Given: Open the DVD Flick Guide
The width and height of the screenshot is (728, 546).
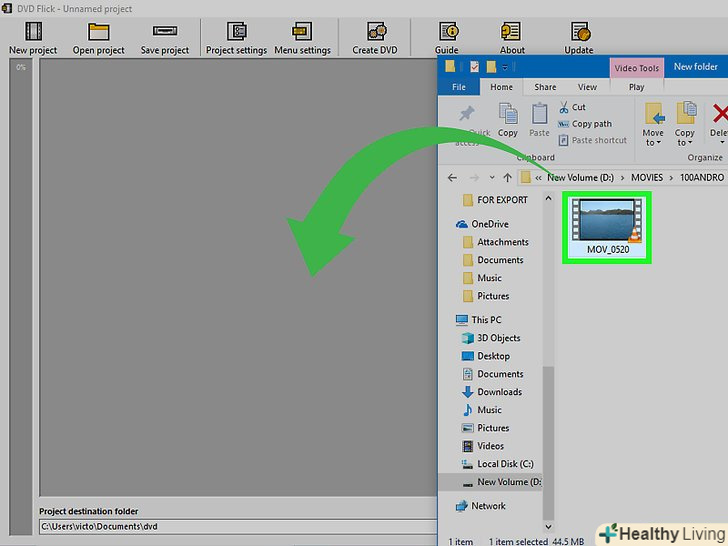Looking at the screenshot, I should [447, 39].
